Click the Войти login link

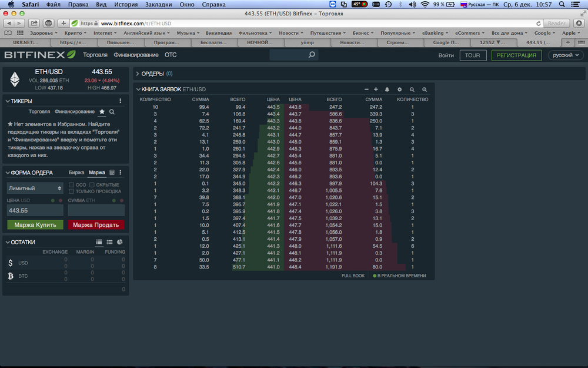click(x=446, y=55)
